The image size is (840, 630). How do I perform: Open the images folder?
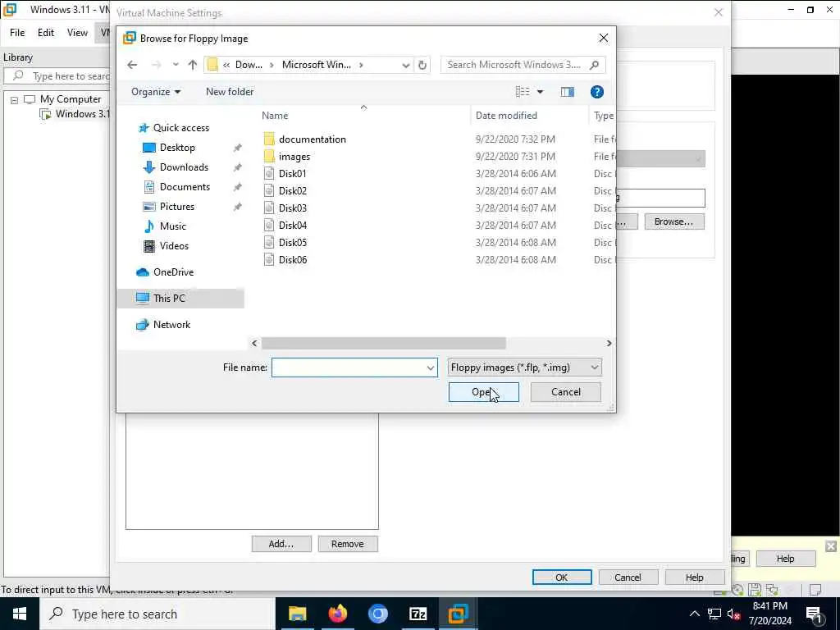coord(294,157)
